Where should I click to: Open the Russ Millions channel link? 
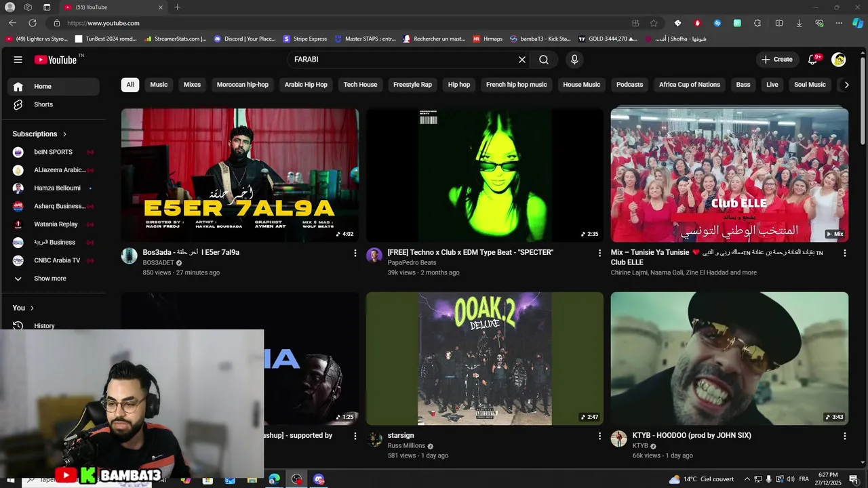406,446
